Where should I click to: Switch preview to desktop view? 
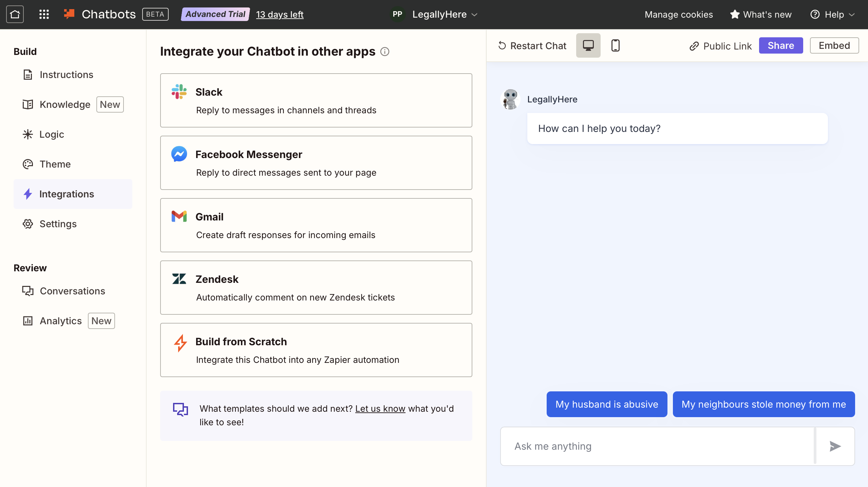click(x=588, y=45)
